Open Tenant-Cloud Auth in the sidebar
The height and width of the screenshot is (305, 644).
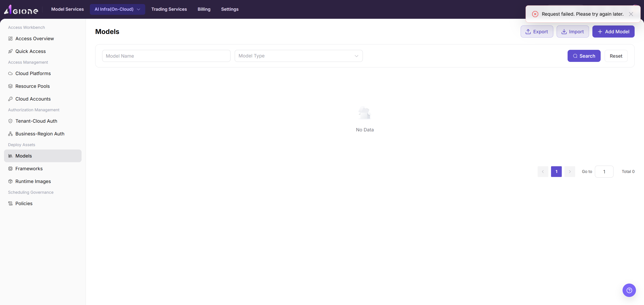43,121
